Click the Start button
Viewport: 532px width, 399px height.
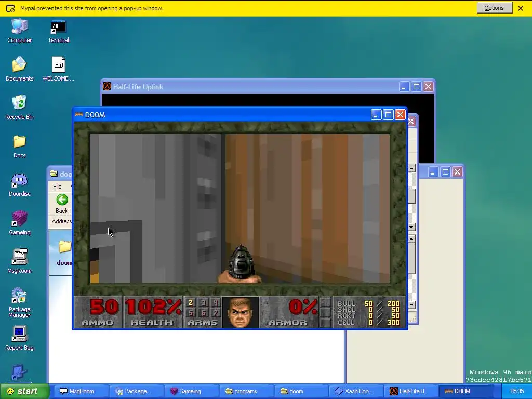point(24,391)
